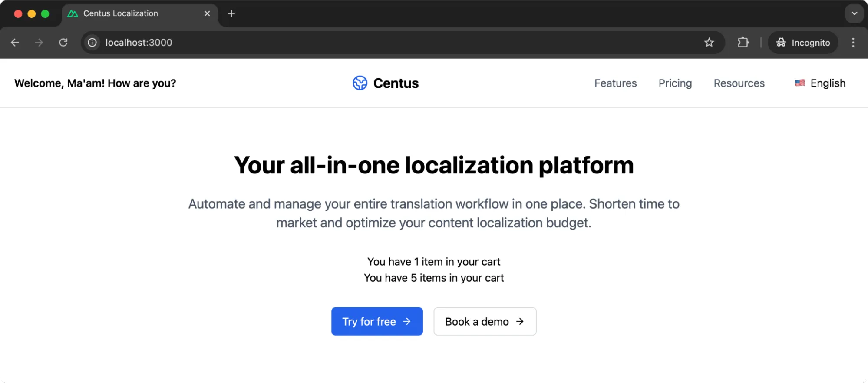Reload the current page
This screenshot has height=383, width=868.
63,43
